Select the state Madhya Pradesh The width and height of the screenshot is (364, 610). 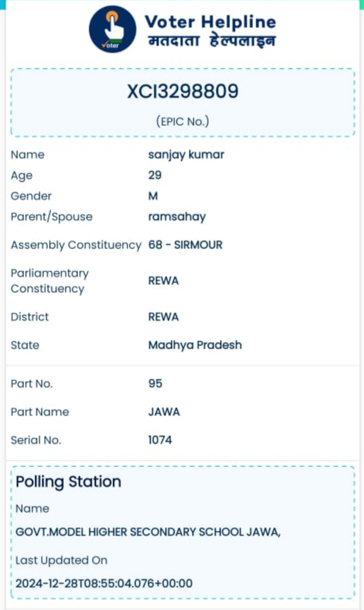coord(195,345)
